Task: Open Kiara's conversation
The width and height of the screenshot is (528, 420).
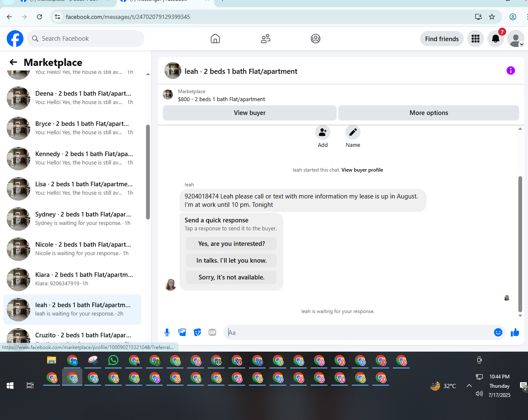Action: pyautogui.click(x=72, y=279)
